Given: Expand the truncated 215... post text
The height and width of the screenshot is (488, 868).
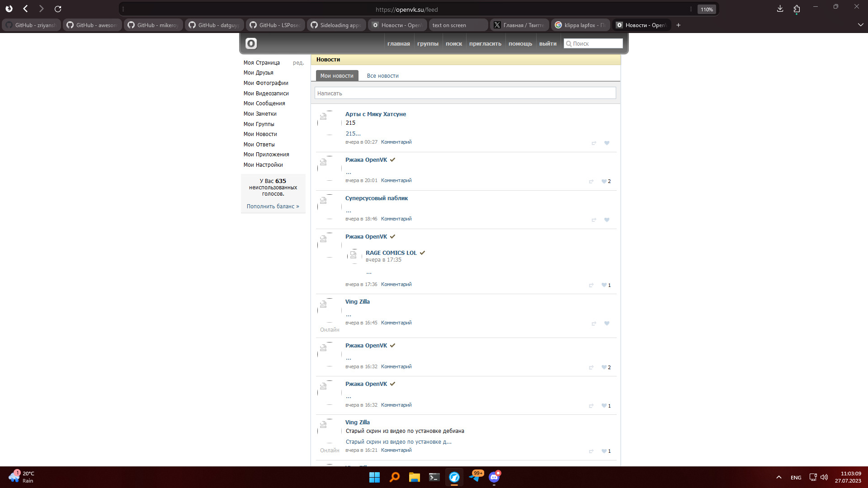Looking at the screenshot, I should coord(353,134).
